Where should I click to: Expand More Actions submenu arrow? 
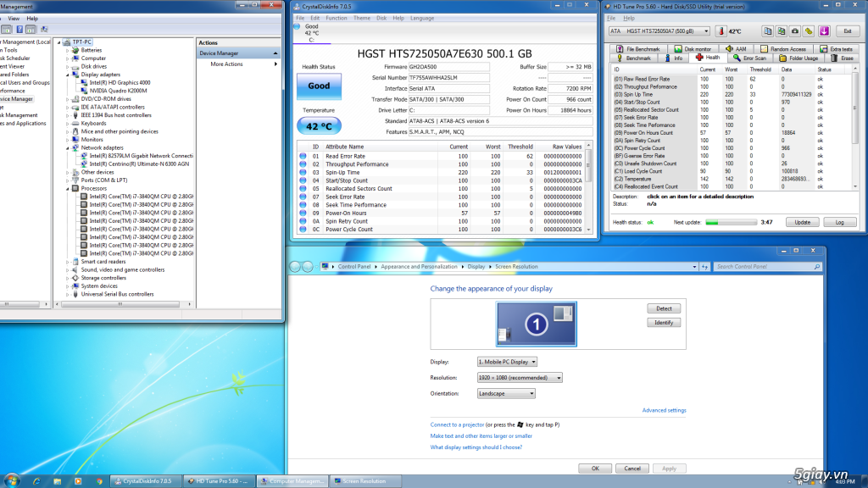tap(275, 64)
